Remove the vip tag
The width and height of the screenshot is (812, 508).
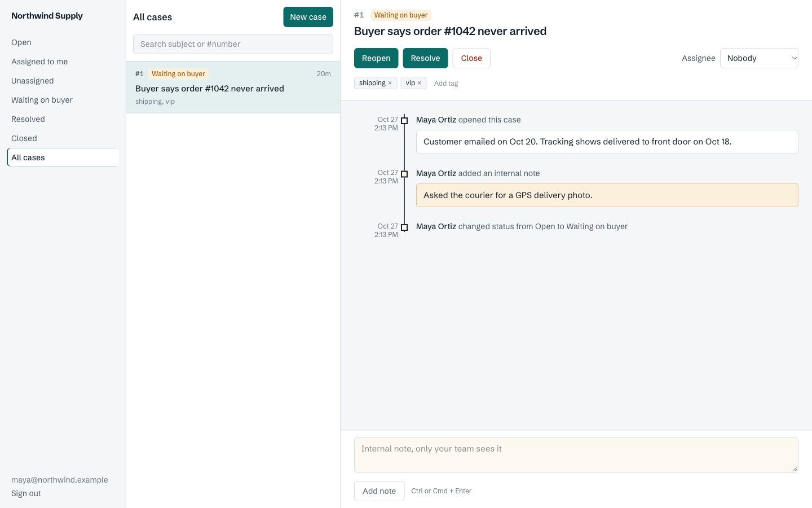point(419,83)
